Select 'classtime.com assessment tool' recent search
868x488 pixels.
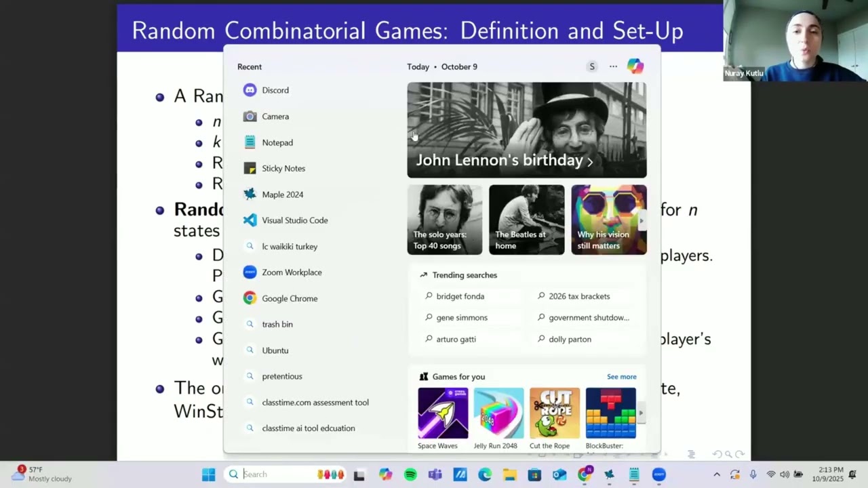pos(315,403)
